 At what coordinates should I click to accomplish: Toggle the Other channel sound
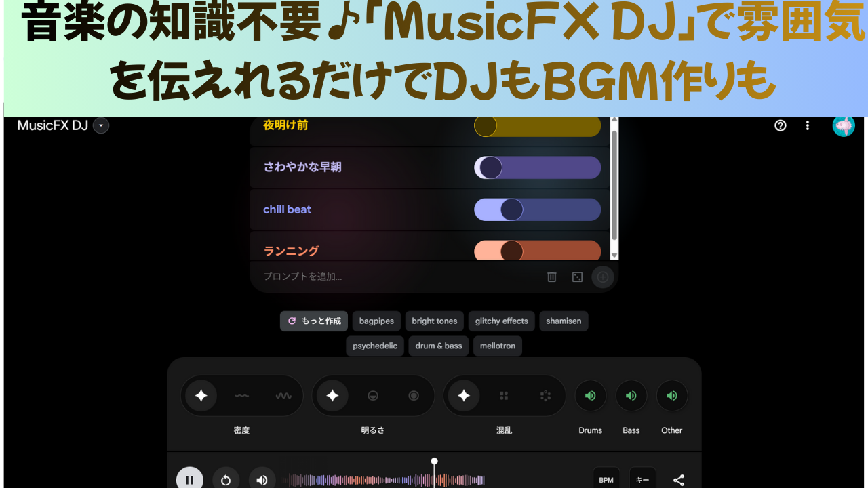[x=672, y=396]
